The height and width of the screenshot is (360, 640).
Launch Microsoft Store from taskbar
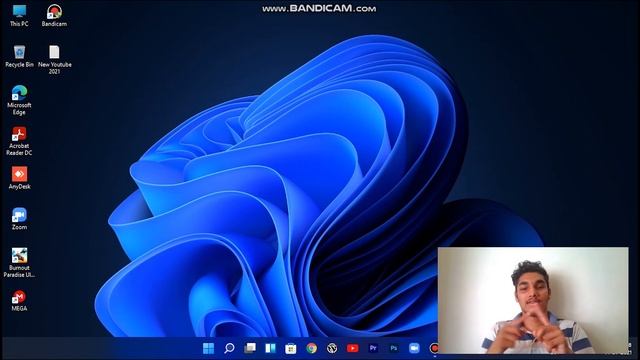pyautogui.click(x=291, y=348)
